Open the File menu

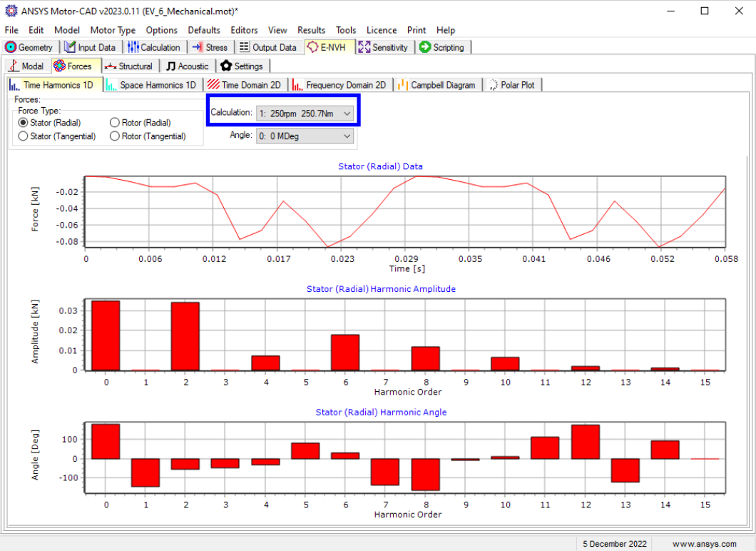(11, 30)
